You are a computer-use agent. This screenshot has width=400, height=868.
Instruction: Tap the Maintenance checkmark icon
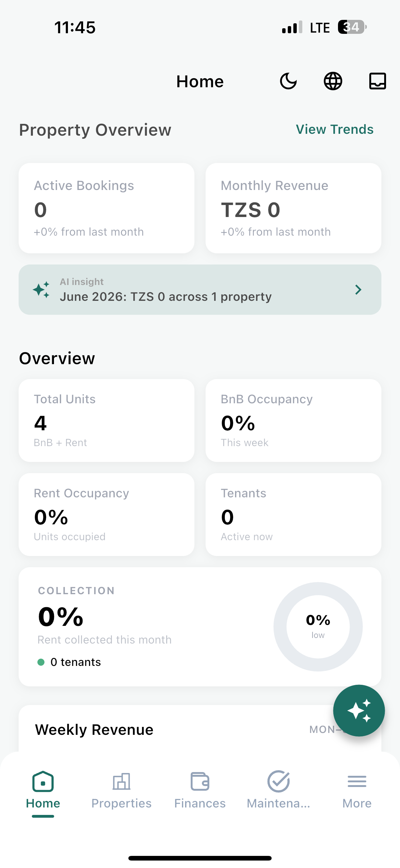coord(278,781)
